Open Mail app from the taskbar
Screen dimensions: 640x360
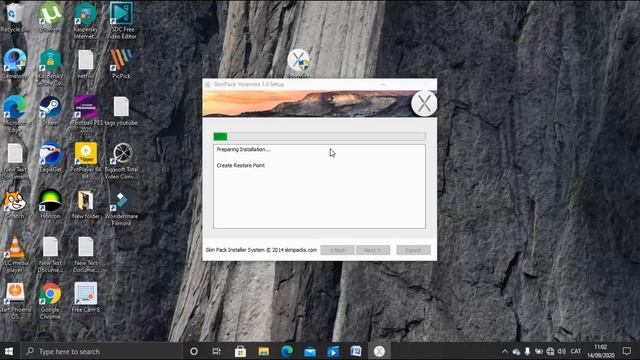point(310,351)
